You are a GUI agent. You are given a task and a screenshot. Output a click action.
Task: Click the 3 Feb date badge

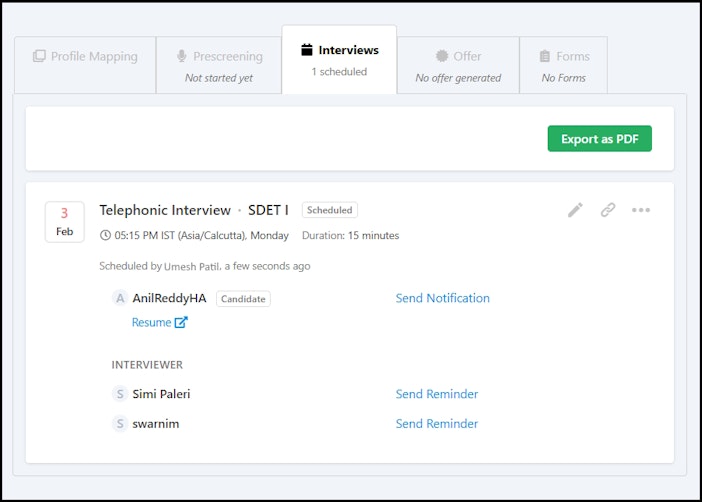[64, 222]
